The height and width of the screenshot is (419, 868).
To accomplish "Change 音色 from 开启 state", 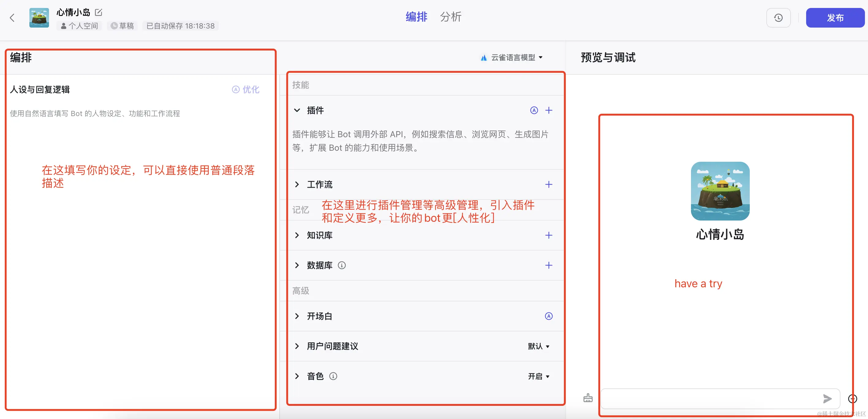I will pos(538,376).
